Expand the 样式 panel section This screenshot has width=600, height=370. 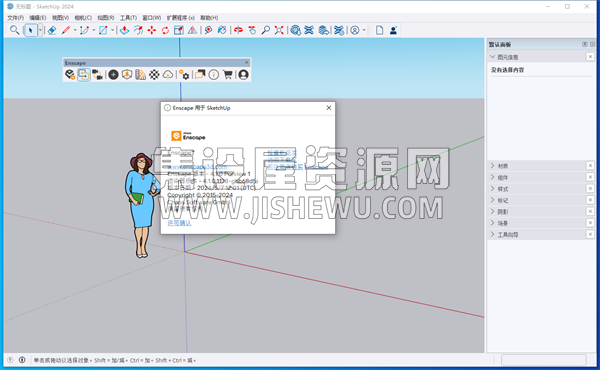click(x=492, y=189)
